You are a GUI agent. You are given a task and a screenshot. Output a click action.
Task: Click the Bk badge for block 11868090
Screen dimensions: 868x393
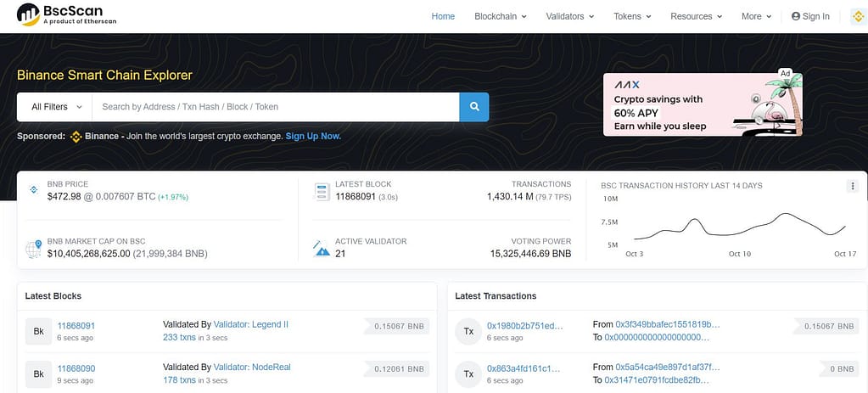tap(39, 373)
